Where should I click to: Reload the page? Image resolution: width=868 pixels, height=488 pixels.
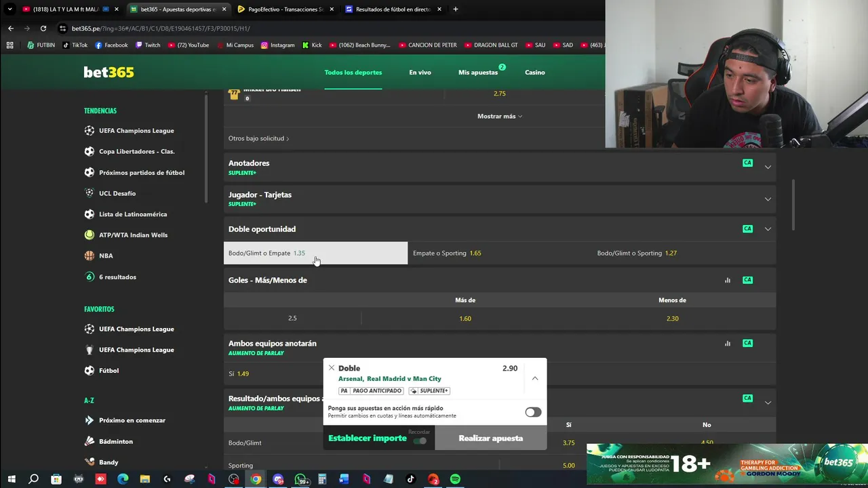tap(43, 28)
